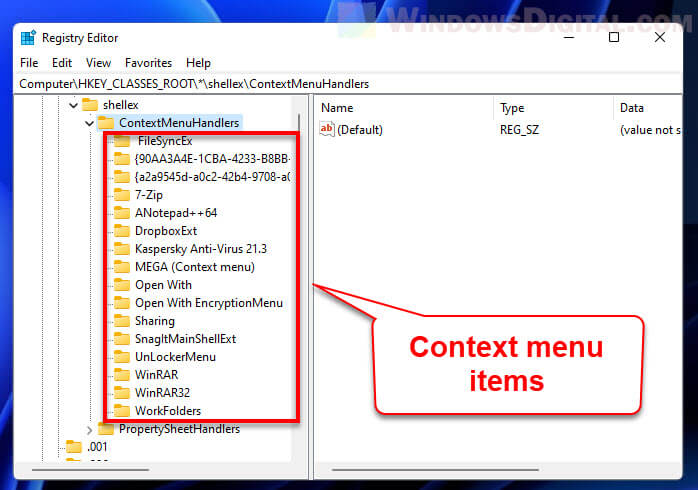Click the Registry Editor app icon in title bar
This screenshot has width=698, height=490.
(x=28, y=38)
